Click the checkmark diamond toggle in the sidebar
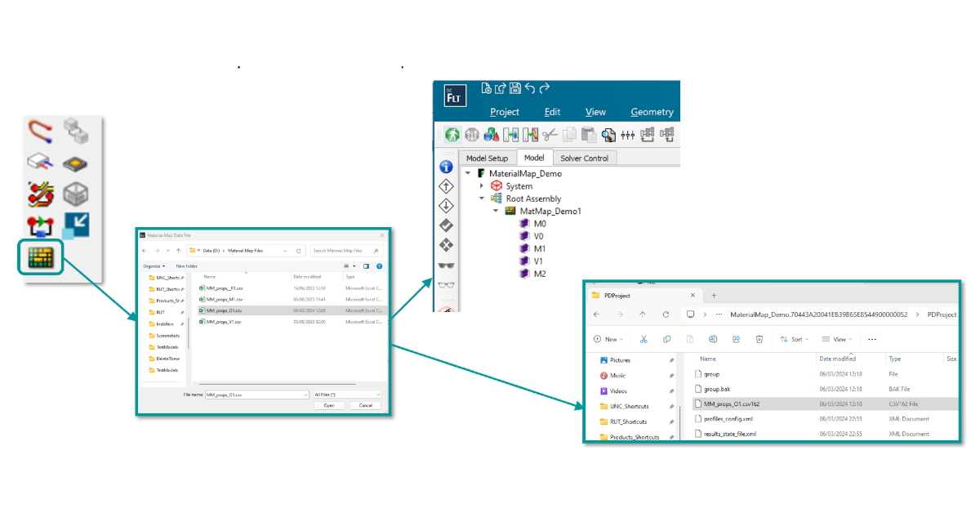This screenshot has height=513, width=980. 447,224
